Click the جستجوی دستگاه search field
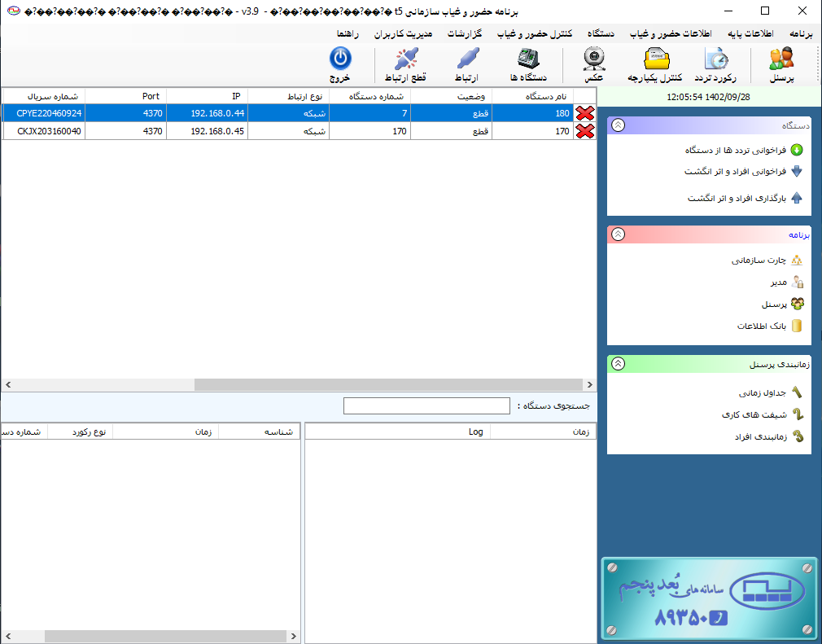The height and width of the screenshot is (644, 822). point(426,406)
